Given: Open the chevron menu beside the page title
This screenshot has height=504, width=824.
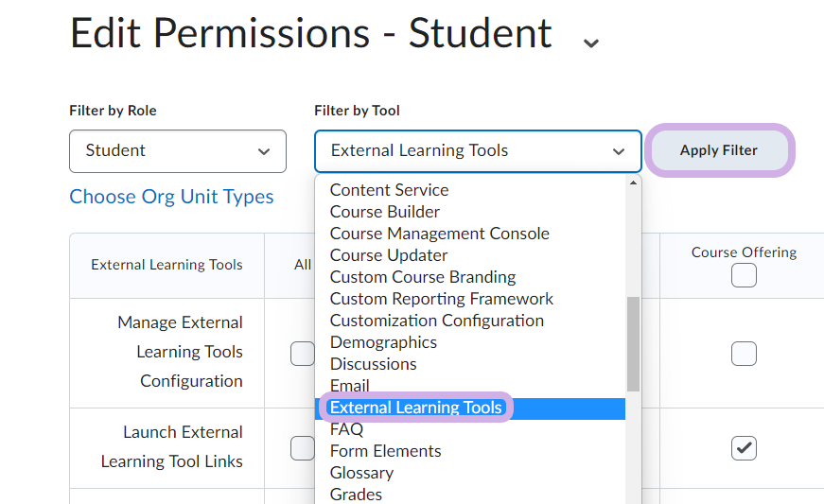Looking at the screenshot, I should (x=591, y=43).
